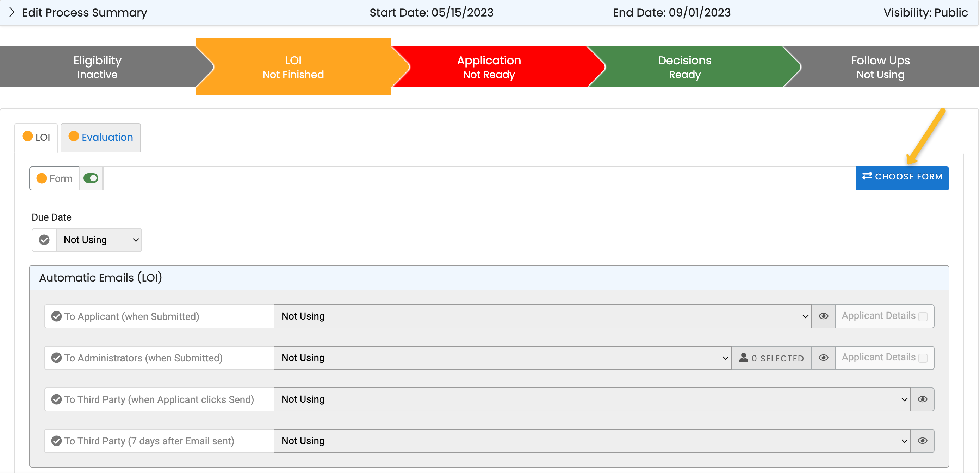980x473 pixels.
Task: Click the Decisions stage in the workflow bar
Action: pyautogui.click(x=684, y=67)
